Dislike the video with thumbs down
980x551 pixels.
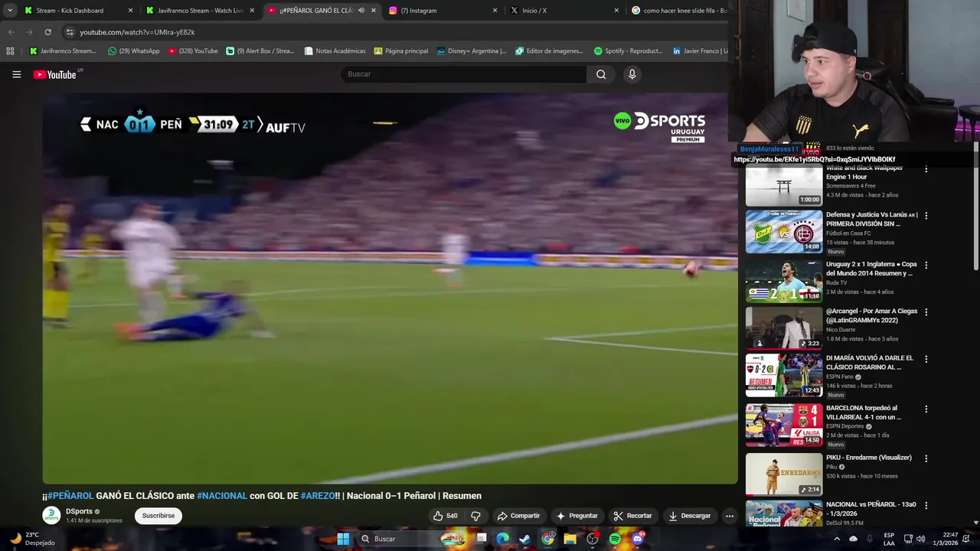click(x=475, y=516)
